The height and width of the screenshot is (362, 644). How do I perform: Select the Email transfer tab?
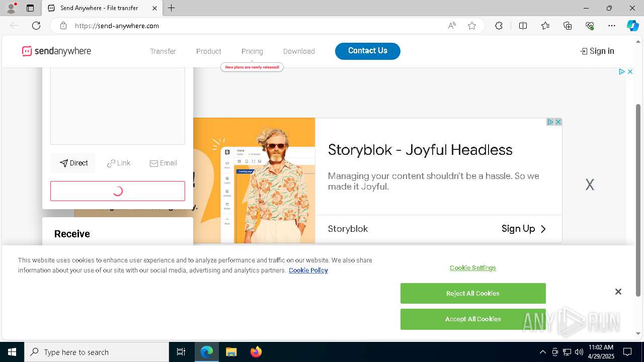point(164,163)
